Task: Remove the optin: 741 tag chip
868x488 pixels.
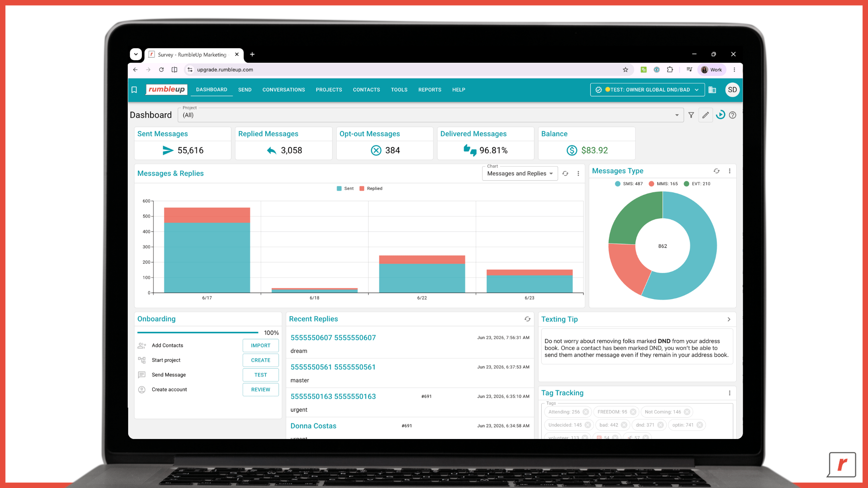Action: click(x=700, y=425)
